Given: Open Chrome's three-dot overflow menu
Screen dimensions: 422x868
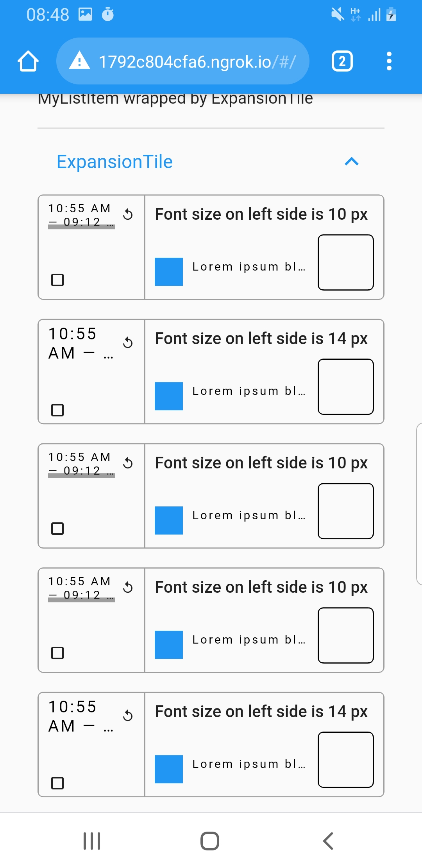Looking at the screenshot, I should tap(389, 61).
